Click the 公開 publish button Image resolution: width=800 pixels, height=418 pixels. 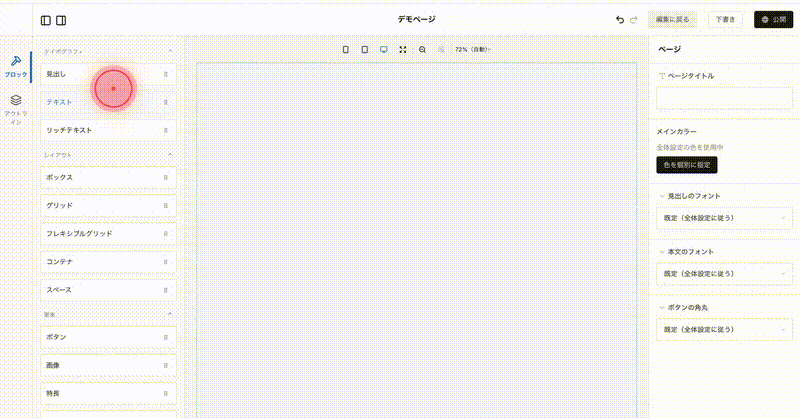[x=773, y=19]
